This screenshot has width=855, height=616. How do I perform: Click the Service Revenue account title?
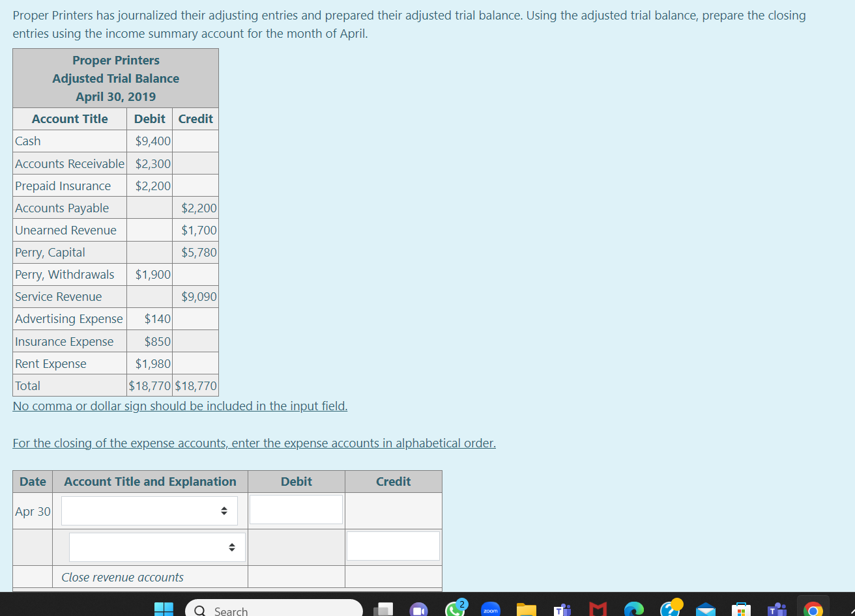pos(59,296)
